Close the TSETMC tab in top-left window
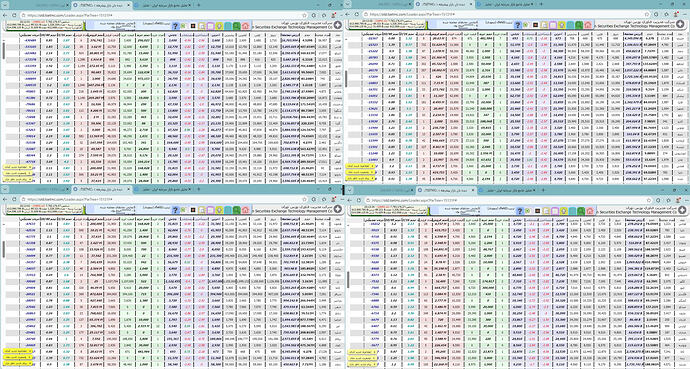Screen dimensions: 690x369 point(128,5)
